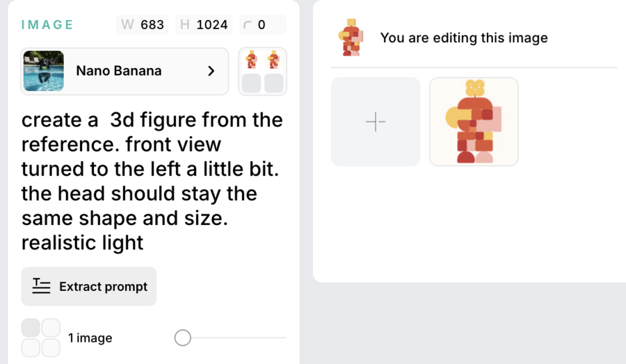Click the height field showing 1024

click(204, 25)
